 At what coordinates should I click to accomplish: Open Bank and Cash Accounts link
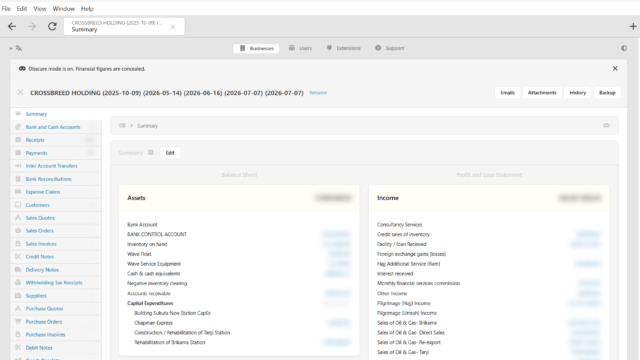(53, 127)
